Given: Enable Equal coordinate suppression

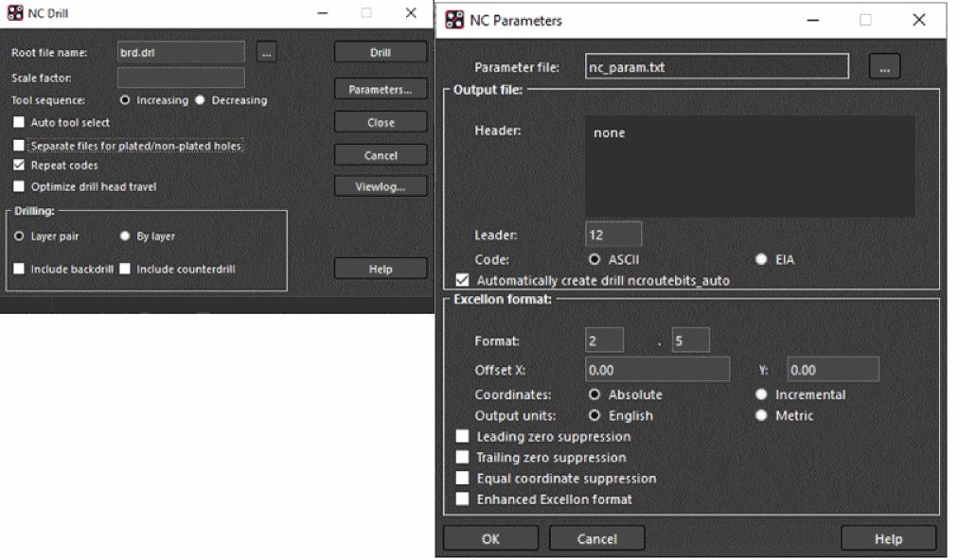Looking at the screenshot, I should pyautogui.click(x=462, y=478).
